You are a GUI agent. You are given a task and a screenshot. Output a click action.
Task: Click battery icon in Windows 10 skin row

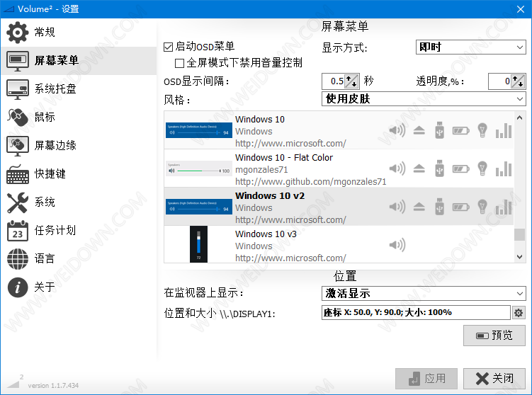[460, 130]
